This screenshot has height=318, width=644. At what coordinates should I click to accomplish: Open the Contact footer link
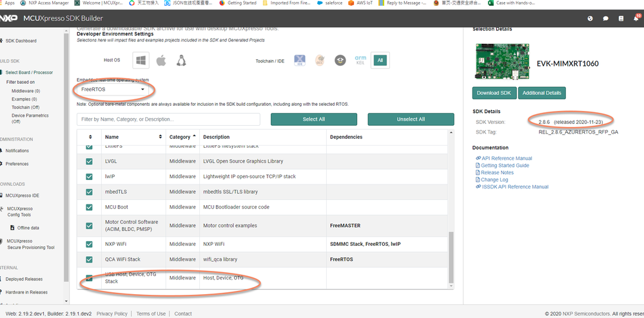coord(183,313)
